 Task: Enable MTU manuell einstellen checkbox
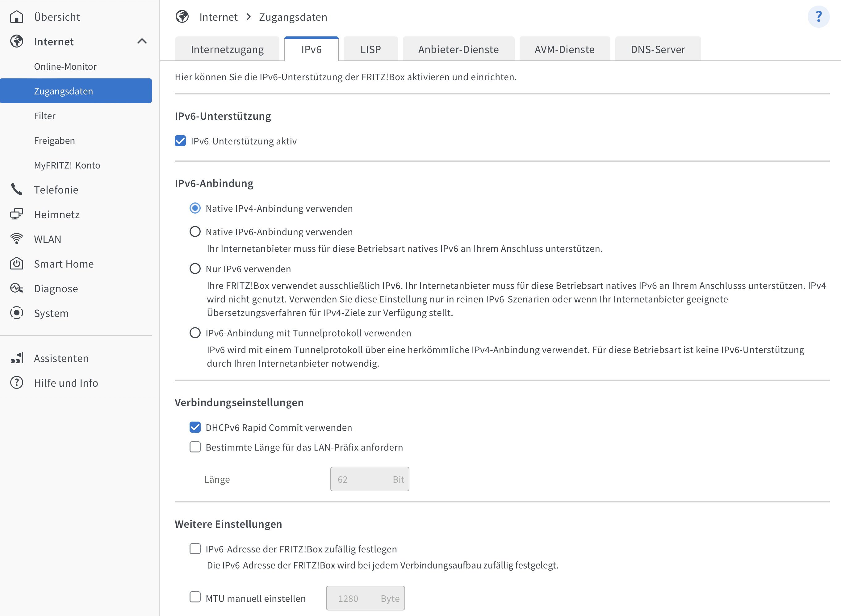coord(195,597)
